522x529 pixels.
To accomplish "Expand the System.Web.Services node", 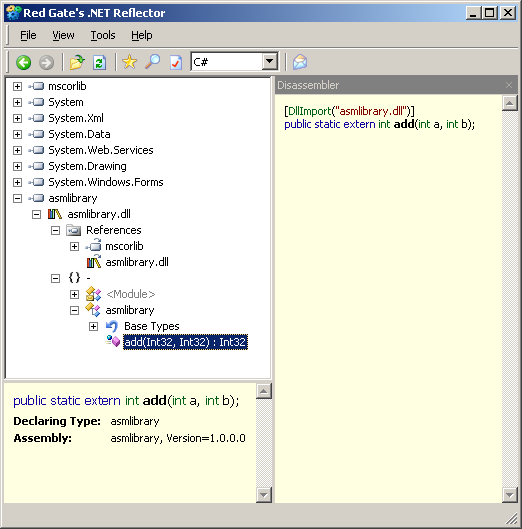I will [x=17, y=150].
